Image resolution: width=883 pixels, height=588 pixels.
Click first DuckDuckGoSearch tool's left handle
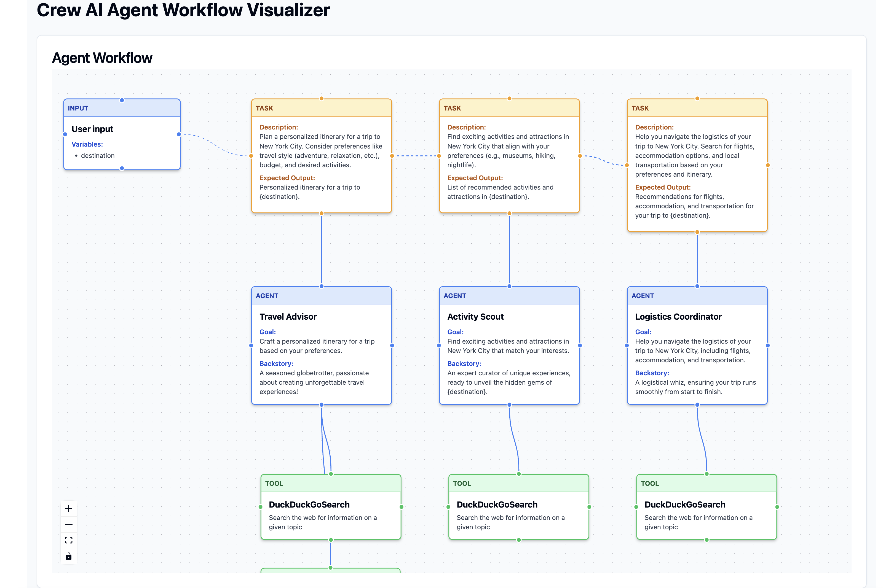260,507
